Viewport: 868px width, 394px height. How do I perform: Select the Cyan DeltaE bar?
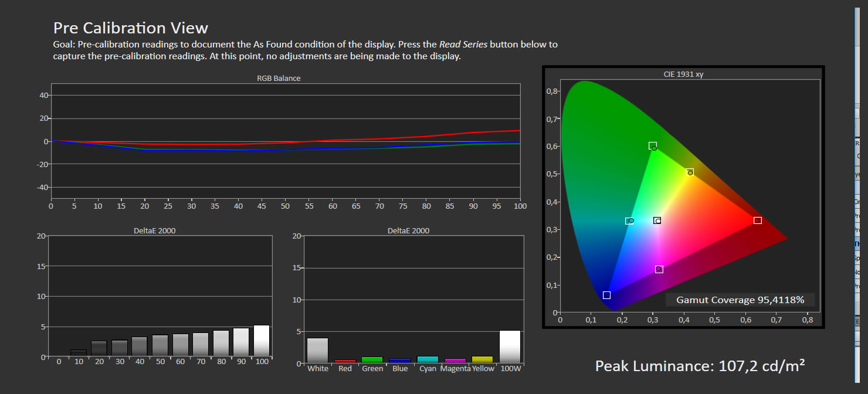[428, 360]
